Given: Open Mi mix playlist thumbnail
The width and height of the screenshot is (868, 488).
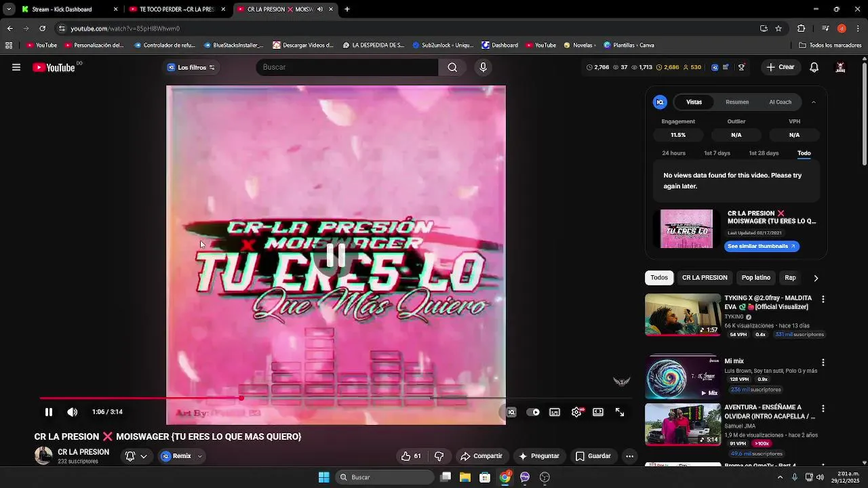Looking at the screenshot, I should click(683, 378).
